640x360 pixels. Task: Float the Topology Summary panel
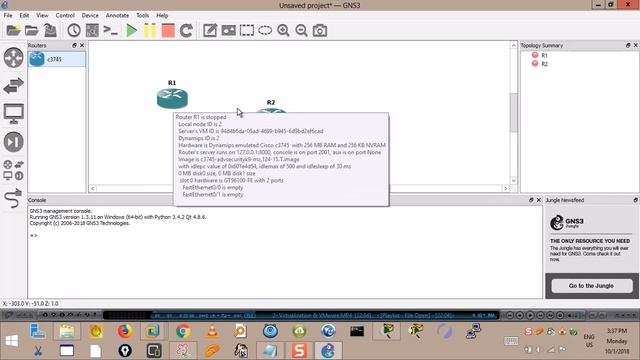[628, 45]
